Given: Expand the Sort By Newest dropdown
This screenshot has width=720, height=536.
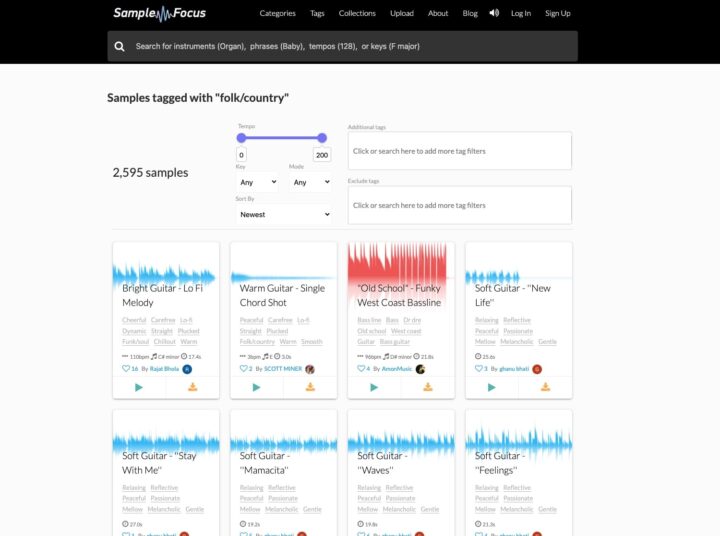Looking at the screenshot, I should pos(284,214).
